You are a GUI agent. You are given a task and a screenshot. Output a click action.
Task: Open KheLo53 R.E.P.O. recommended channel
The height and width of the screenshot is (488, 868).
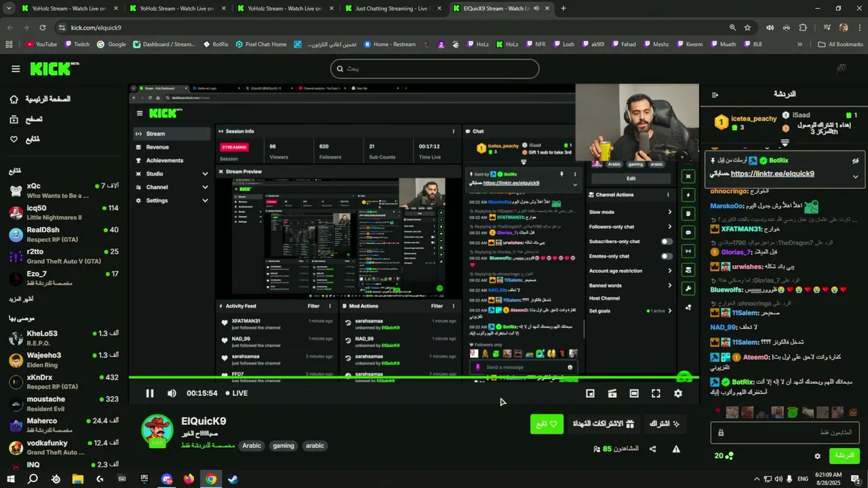point(64,338)
